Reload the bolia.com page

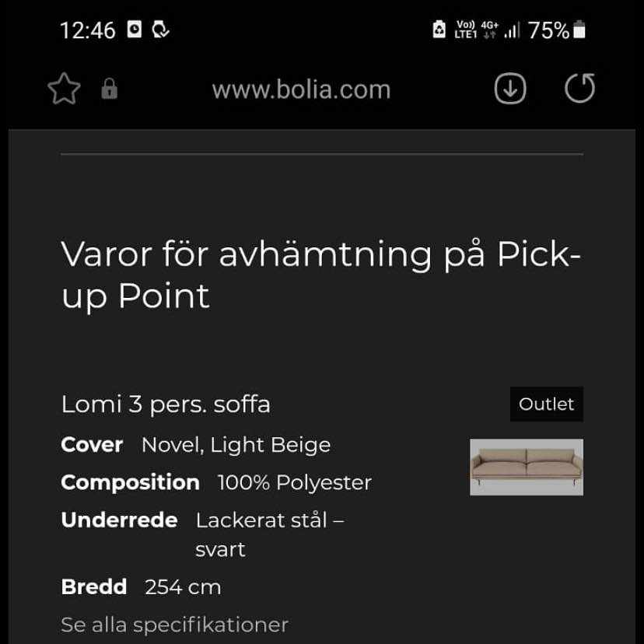pos(579,89)
